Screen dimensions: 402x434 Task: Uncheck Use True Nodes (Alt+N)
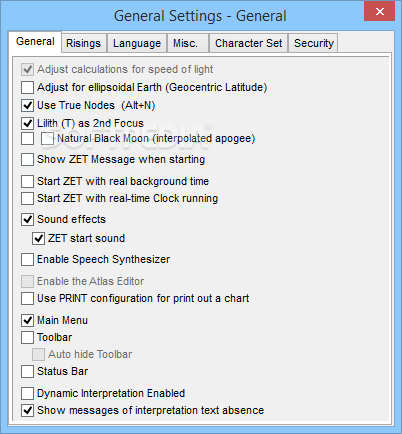(27, 106)
